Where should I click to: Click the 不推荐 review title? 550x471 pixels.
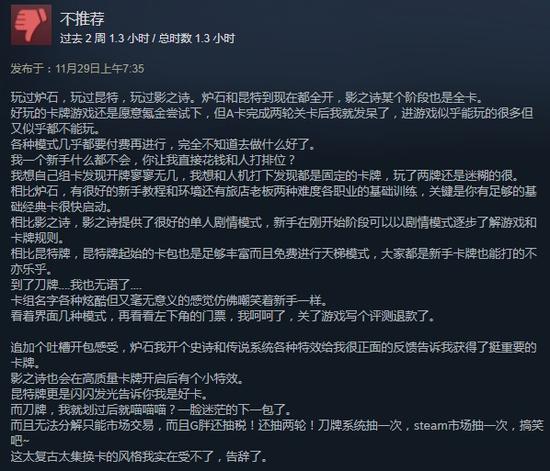pyautogui.click(x=82, y=19)
